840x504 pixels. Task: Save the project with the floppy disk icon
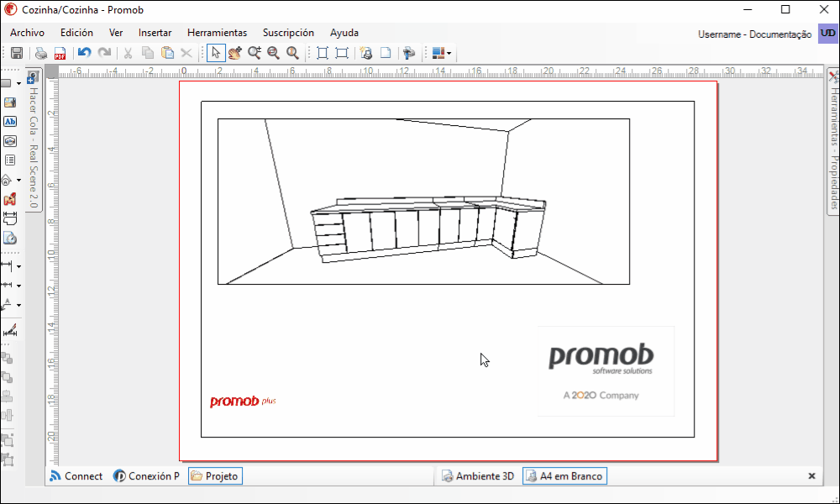tap(17, 53)
